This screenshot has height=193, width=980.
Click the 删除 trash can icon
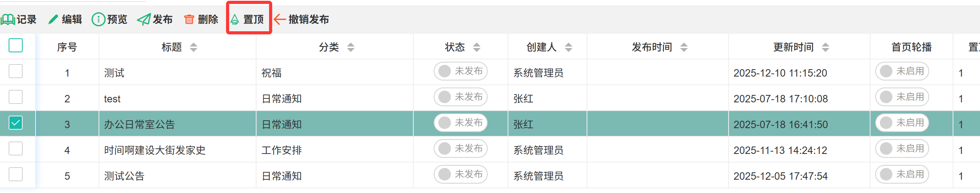189,19
